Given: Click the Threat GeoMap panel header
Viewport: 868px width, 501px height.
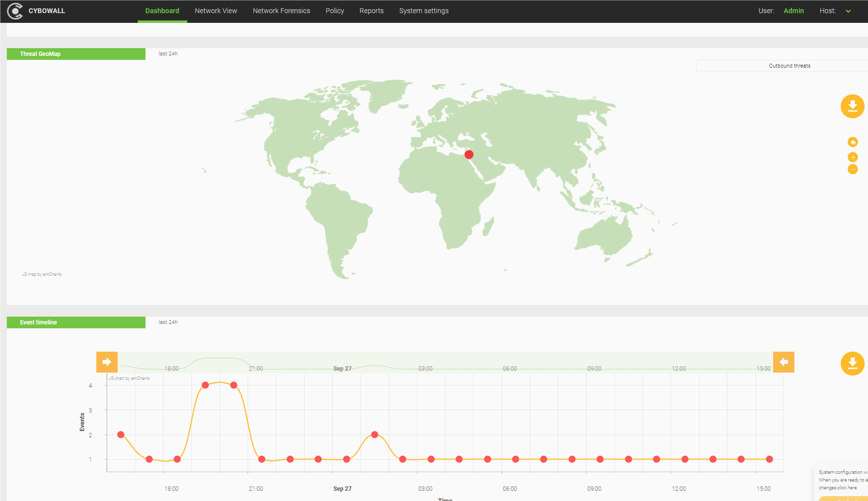Looking at the screenshot, I should (76, 54).
